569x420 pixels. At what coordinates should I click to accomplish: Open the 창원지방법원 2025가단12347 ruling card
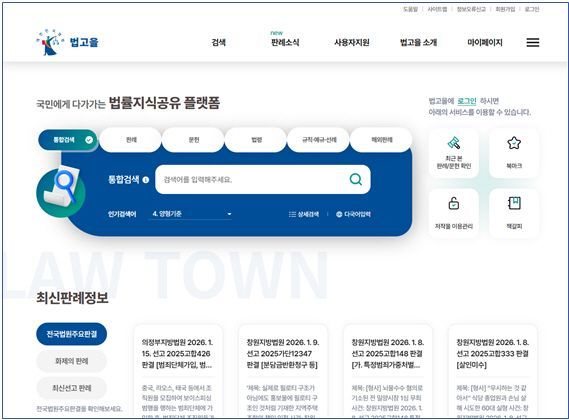[x=283, y=371]
